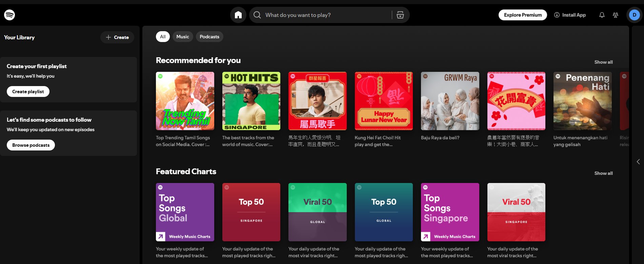Open Top 50 Singapore chart cover
Image resolution: width=644 pixels, height=264 pixels.
[251, 212]
